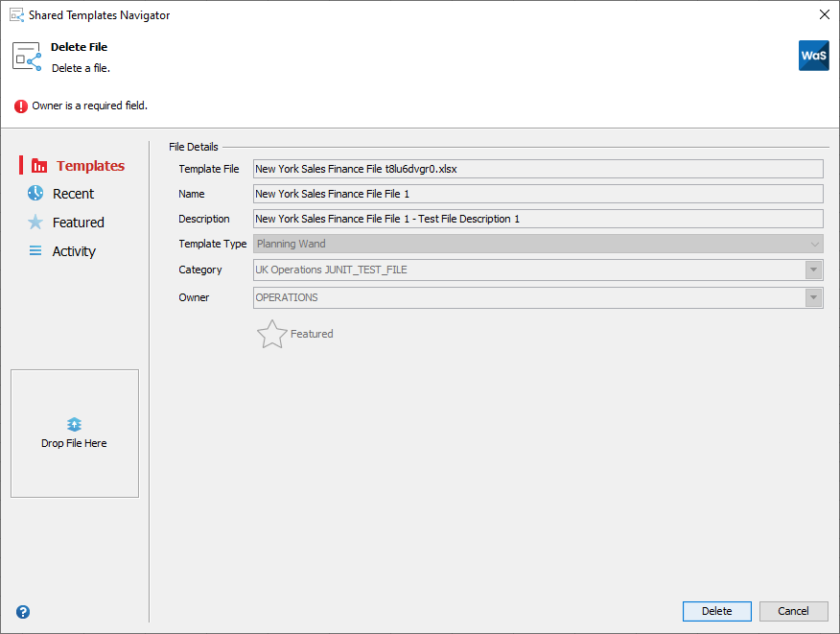Screen dimensions: 840x634
Task: Click the Featured star icon in sidebar
Action: [x=35, y=222]
